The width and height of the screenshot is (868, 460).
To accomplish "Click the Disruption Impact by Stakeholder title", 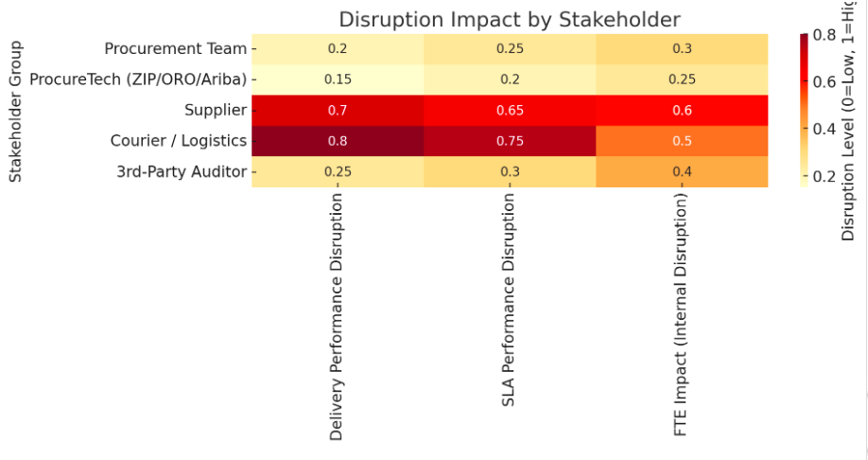I will pos(510,20).
